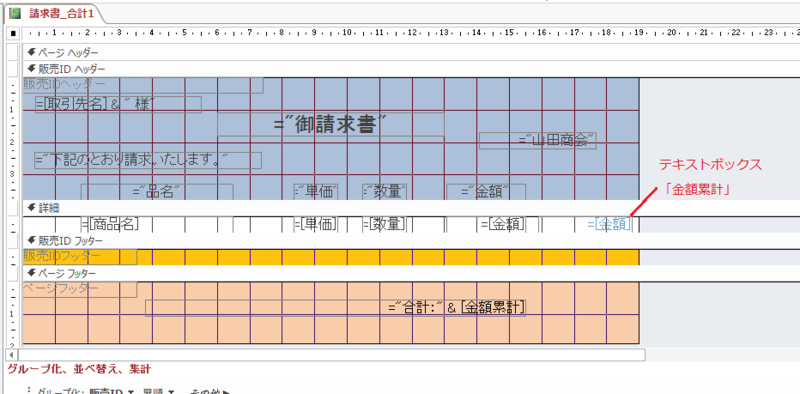Expand the その他 group options
This screenshot has width=800, height=394.
[x=210, y=392]
